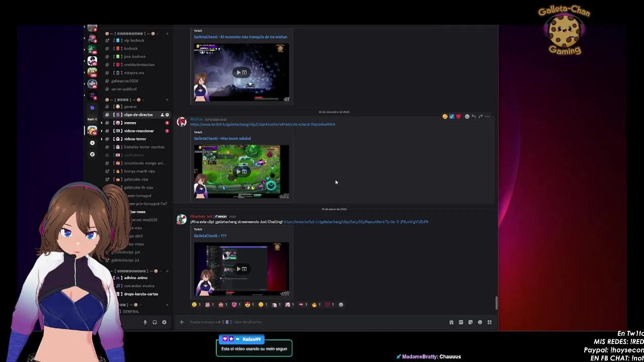Open add reaction on hovered message
The width and height of the screenshot is (644, 362).
[x=467, y=116]
